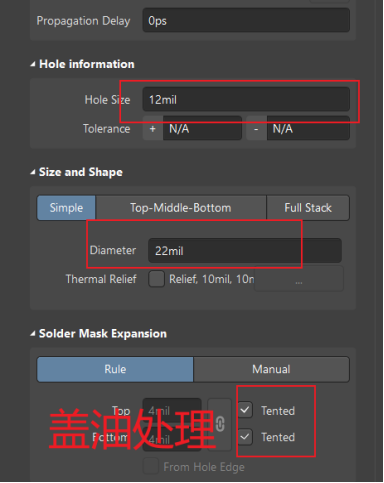Click the Top expansion 4mil field

[172, 410]
